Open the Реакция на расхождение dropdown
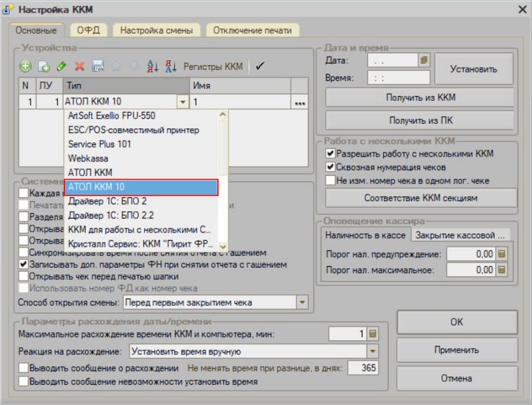Image resolution: width=532 pixels, height=405 pixels. click(x=372, y=351)
